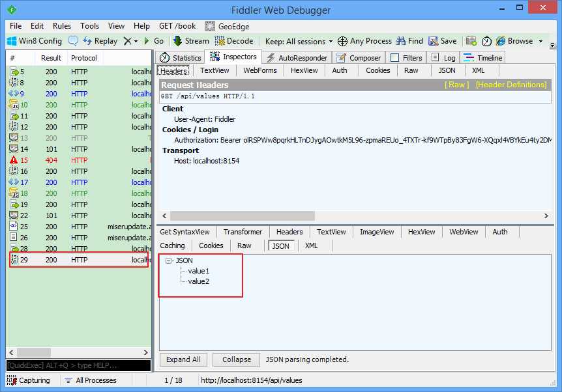Image resolution: width=562 pixels, height=392 pixels.
Task: Open the Timeline tab
Action: (x=482, y=58)
